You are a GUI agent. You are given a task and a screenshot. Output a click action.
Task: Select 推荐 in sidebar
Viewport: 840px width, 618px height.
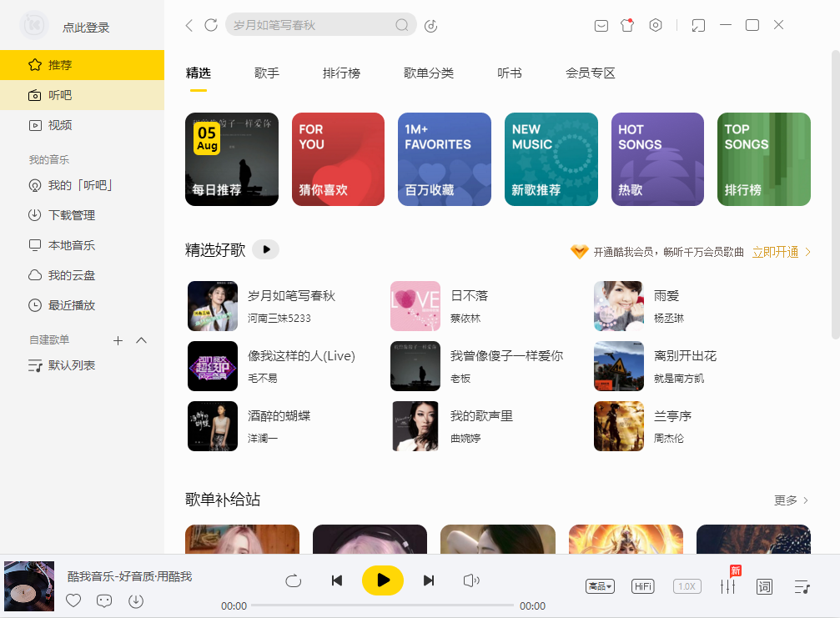(x=82, y=65)
